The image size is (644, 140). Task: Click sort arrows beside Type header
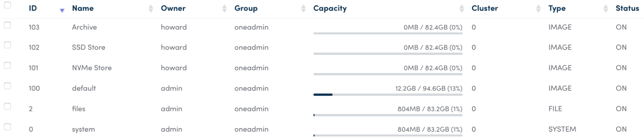[606, 9]
